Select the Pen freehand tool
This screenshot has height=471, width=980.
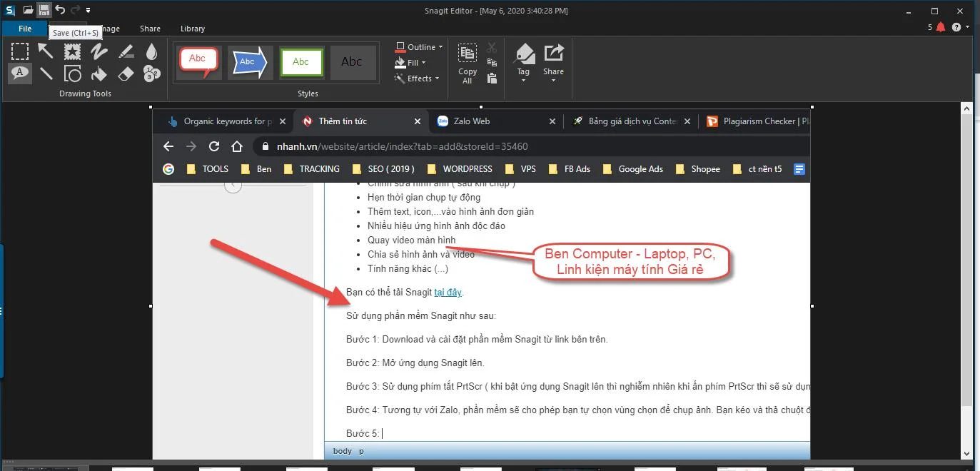pyautogui.click(x=99, y=51)
